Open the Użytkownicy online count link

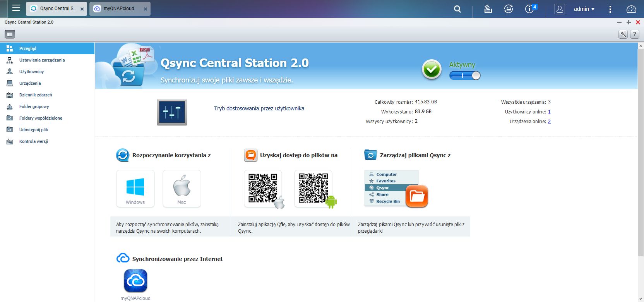pos(549,112)
